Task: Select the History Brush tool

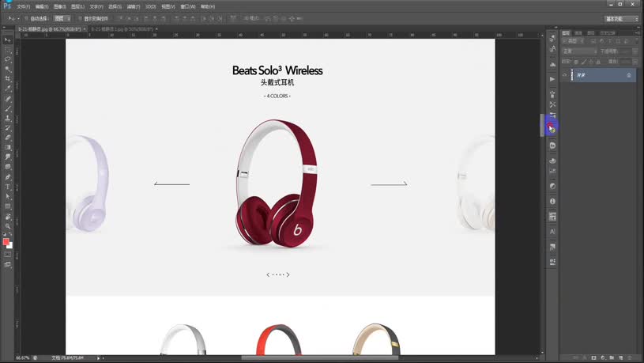Action: (x=7, y=128)
